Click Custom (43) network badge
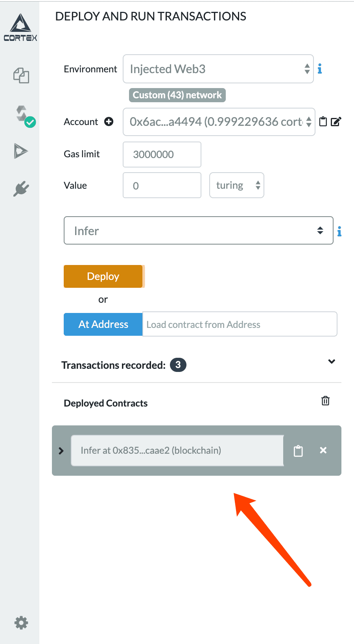 click(177, 95)
